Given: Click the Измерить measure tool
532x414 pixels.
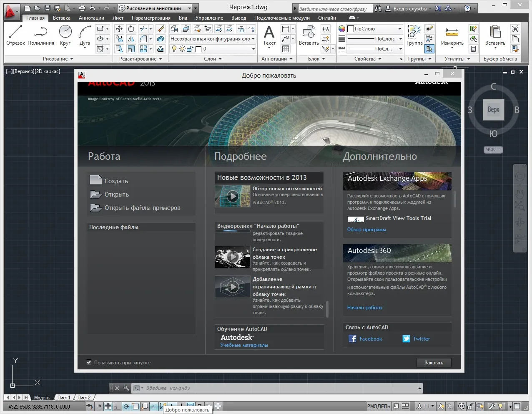Looking at the screenshot, I should (452, 35).
